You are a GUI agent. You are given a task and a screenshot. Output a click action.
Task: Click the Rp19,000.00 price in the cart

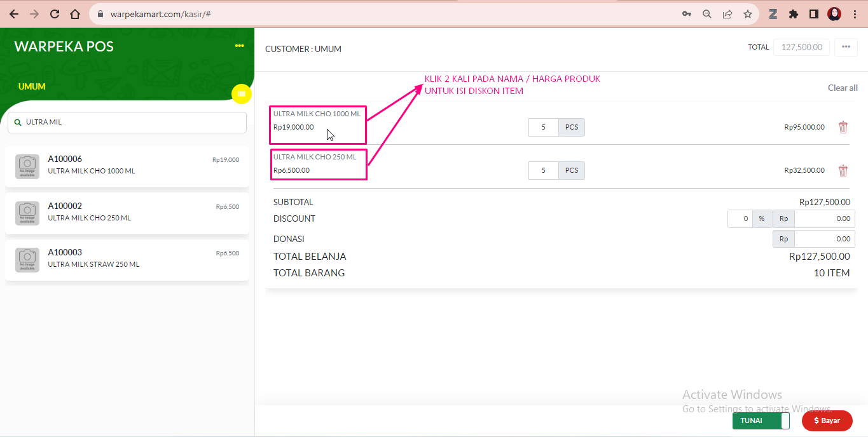coord(294,127)
